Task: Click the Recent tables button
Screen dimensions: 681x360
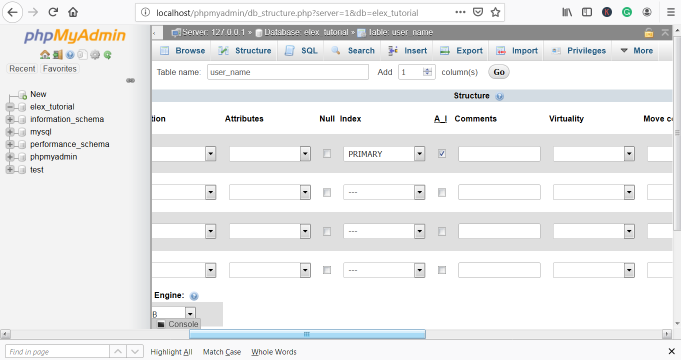Action: tap(22, 69)
